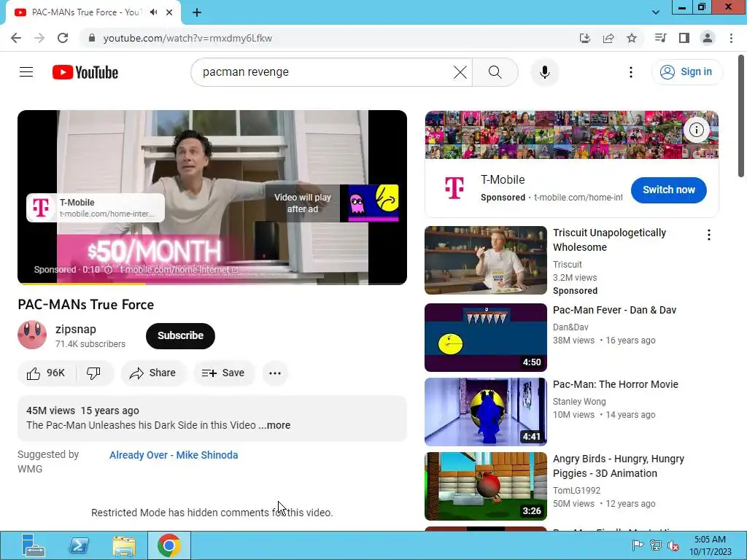
Task: Click the browser forward arrow
Action: pos(39,38)
